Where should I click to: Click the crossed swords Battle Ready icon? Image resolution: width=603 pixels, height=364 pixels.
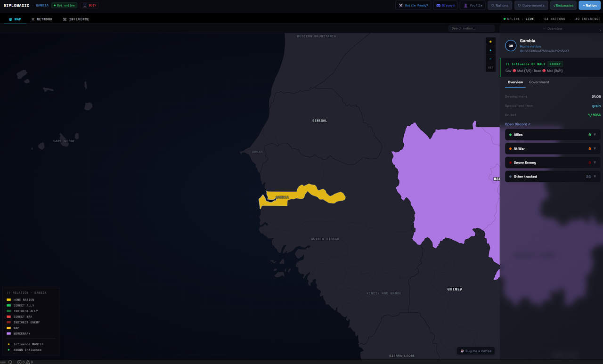point(401,6)
